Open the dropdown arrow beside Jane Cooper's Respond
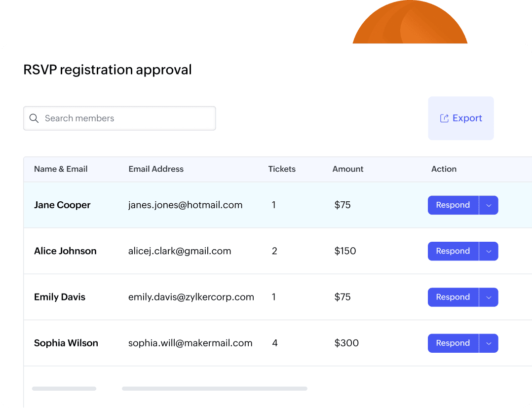This screenshot has width=532, height=408. (489, 205)
